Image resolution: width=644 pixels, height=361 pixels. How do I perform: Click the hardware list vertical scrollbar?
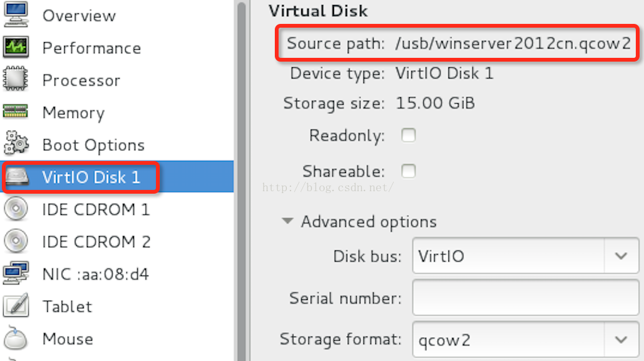(x=241, y=181)
